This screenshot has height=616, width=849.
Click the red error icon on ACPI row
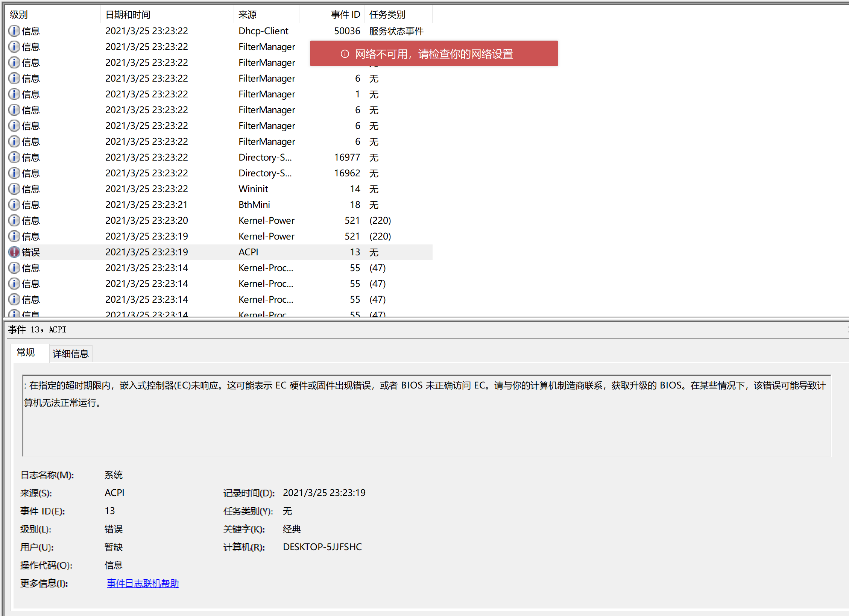click(14, 252)
